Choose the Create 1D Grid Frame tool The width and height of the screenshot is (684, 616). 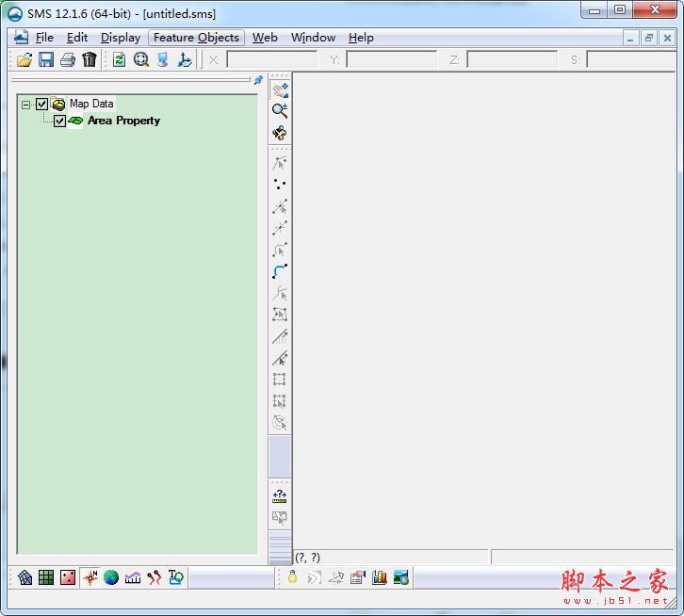click(280, 336)
